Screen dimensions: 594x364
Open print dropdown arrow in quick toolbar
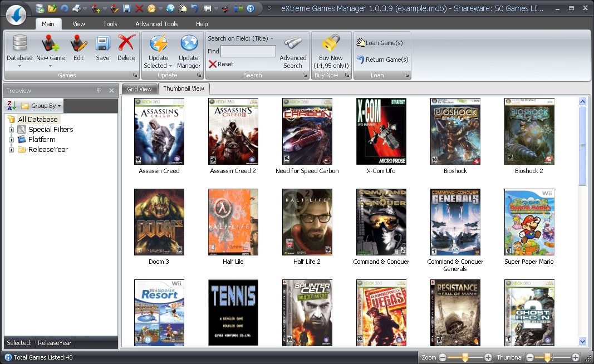coord(85,8)
